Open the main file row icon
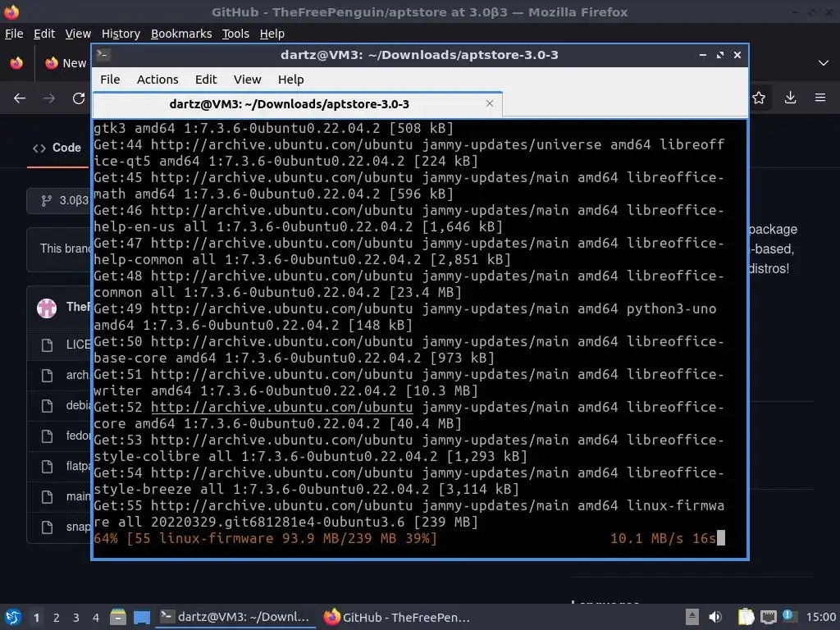 [x=47, y=497]
